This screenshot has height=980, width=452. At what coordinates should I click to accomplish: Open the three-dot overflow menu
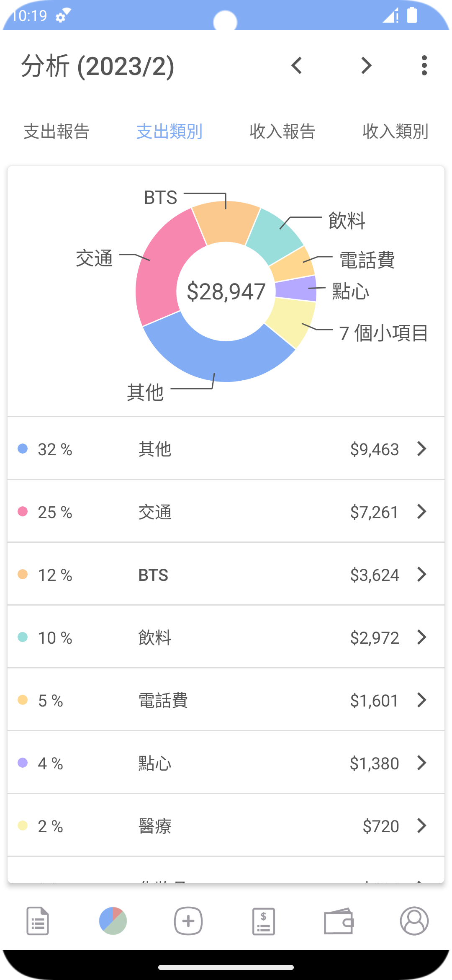pyautogui.click(x=424, y=66)
